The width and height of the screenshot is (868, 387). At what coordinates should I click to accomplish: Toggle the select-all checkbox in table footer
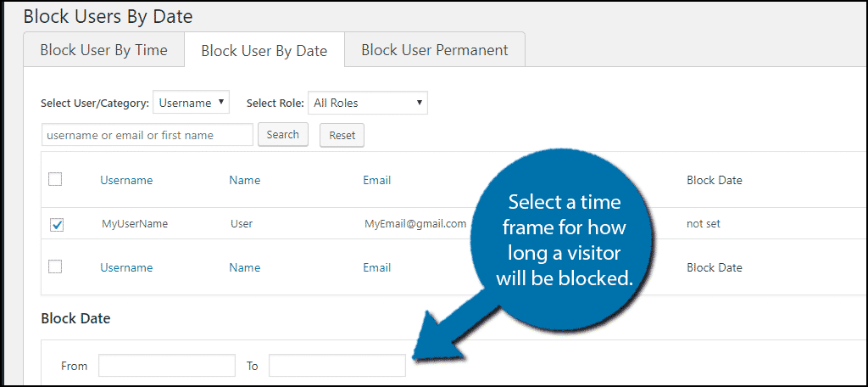55,266
